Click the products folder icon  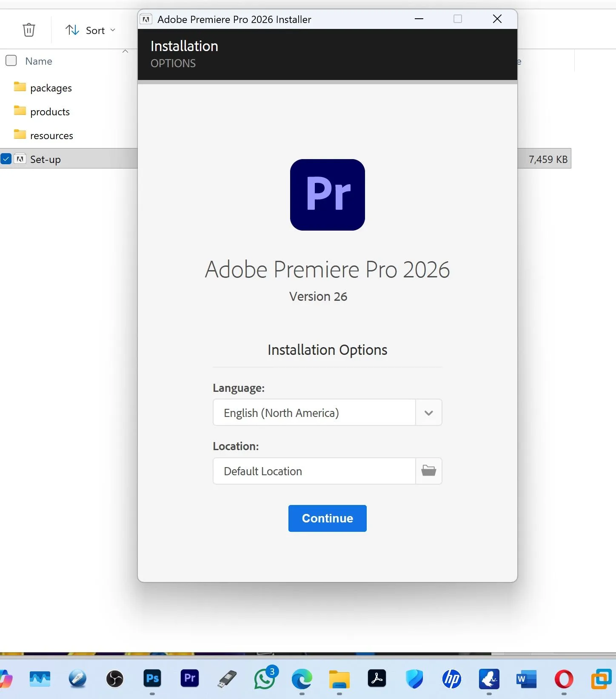click(x=20, y=111)
